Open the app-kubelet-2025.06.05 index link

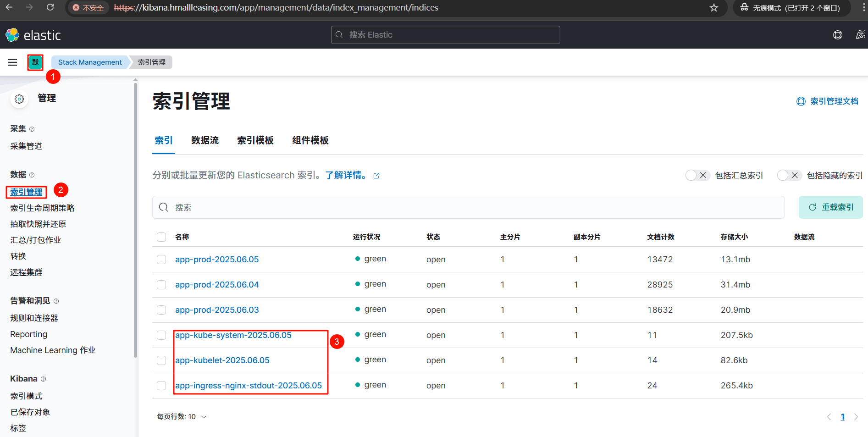[x=222, y=360]
